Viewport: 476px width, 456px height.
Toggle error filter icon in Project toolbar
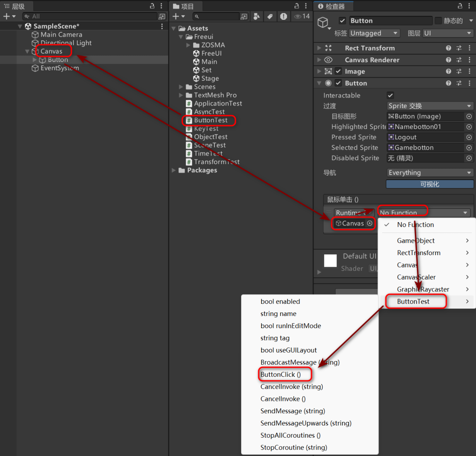pyautogui.click(x=283, y=16)
